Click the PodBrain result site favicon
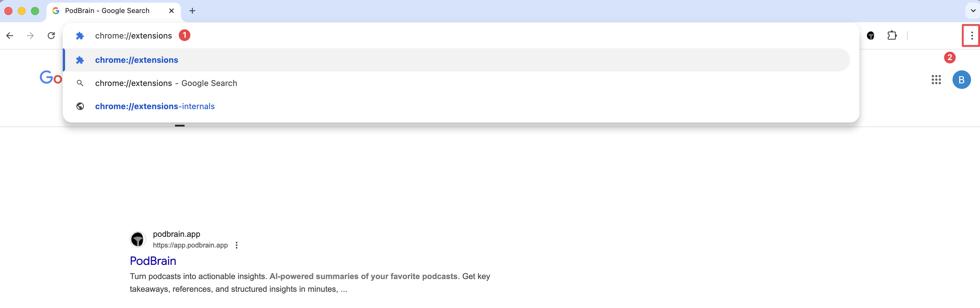The image size is (980, 308). tap(138, 239)
